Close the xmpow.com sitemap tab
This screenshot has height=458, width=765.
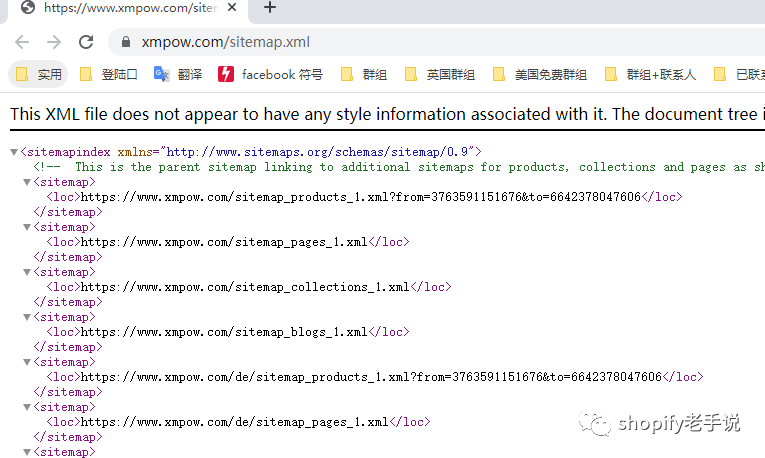coord(232,7)
